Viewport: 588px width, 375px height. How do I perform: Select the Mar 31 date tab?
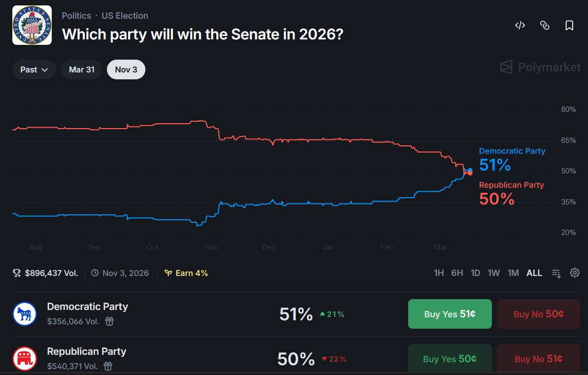tap(81, 69)
